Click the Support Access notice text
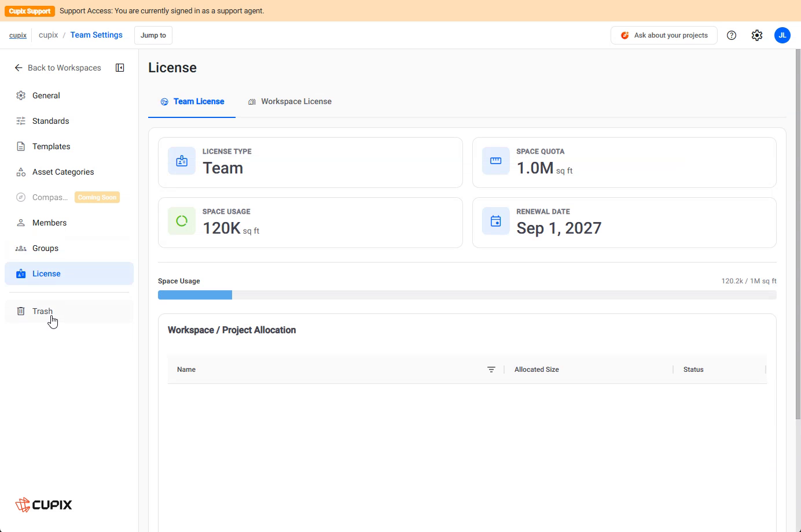The height and width of the screenshot is (532, 801). pyautogui.click(x=162, y=11)
